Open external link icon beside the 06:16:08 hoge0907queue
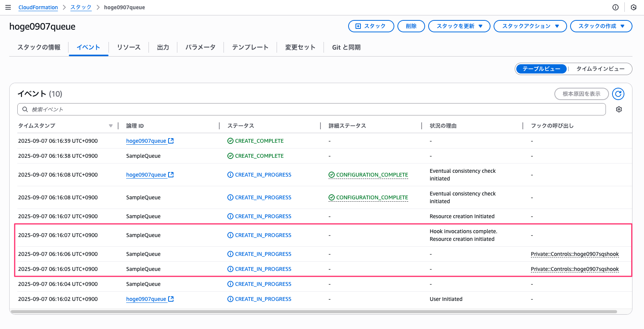644x329 pixels. 171,175
